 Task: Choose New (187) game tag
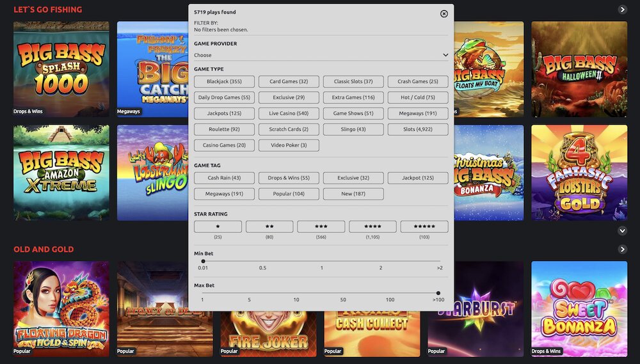point(353,193)
